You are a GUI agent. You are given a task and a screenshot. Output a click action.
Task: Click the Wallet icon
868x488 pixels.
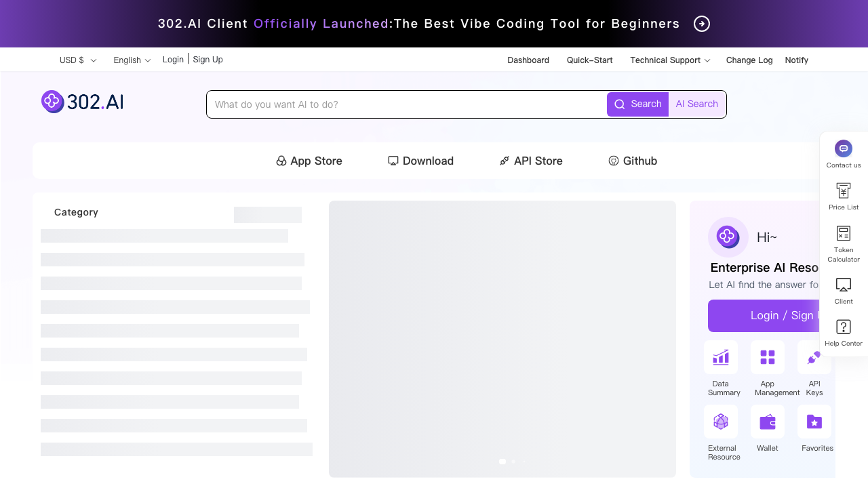pyautogui.click(x=768, y=422)
